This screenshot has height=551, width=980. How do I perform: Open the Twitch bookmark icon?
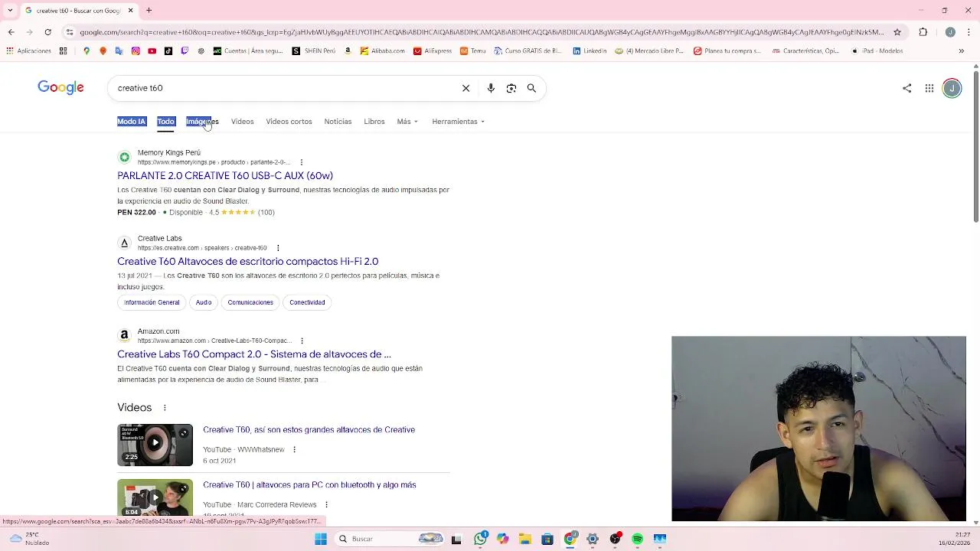185,51
